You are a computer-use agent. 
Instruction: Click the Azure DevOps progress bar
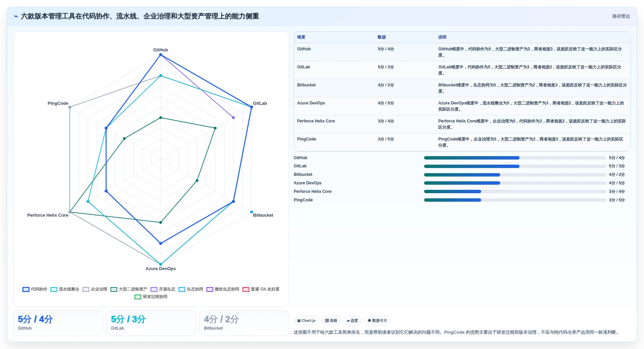515,183
